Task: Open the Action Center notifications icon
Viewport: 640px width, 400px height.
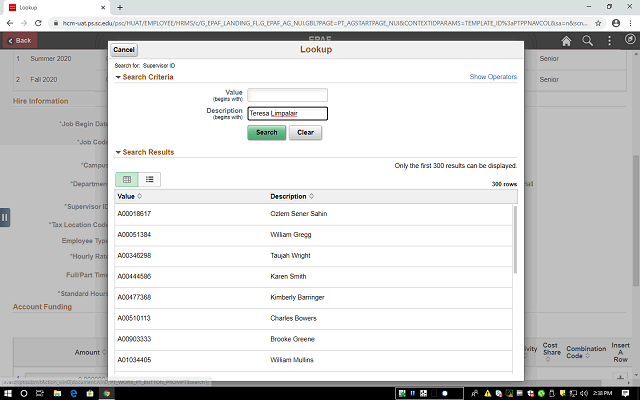Action: tap(625, 393)
